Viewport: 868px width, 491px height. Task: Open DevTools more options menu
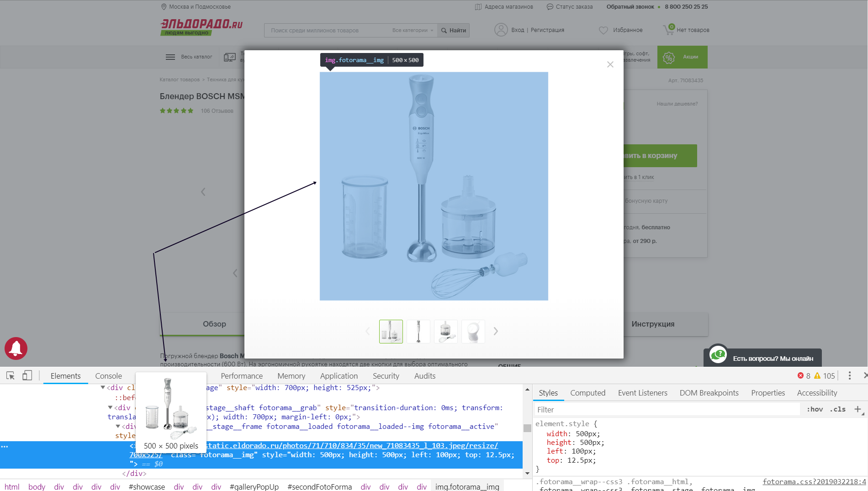(x=849, y=375)
